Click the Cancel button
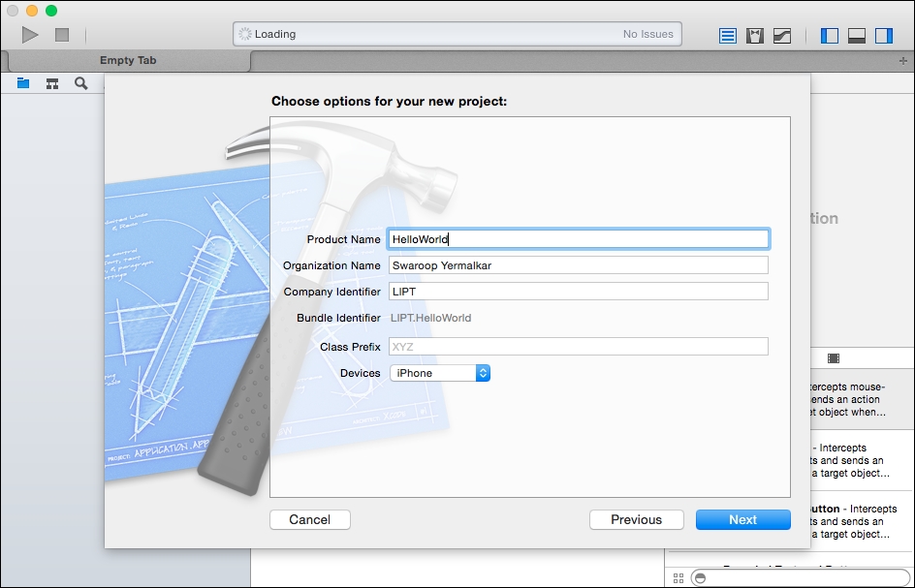915x588 pixels. tap(310, 520)
